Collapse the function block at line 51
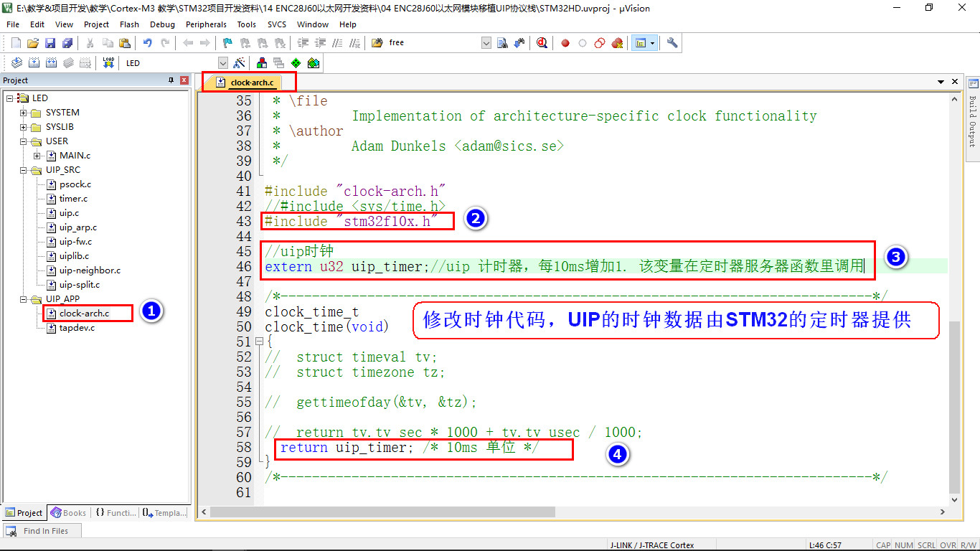980x551 pixels. pyautogui.click(x=258, y=342)
